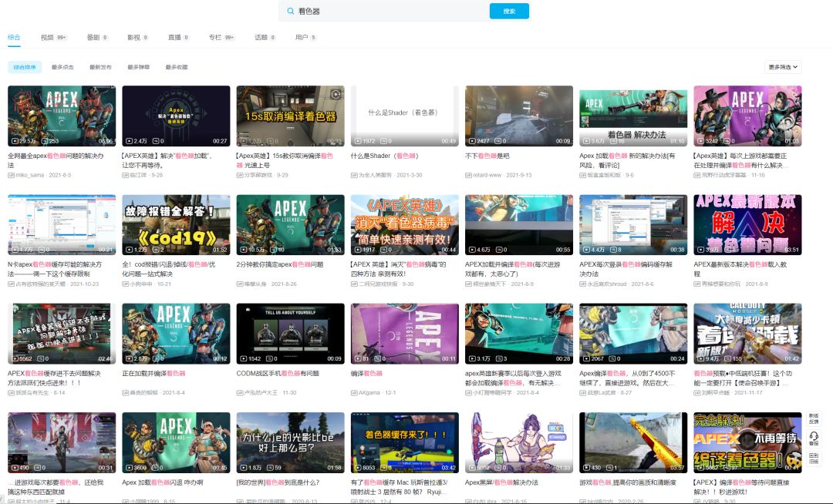833x504 pixels.
Task: Open the 直播 tab
Action: [x=178, y=37]
